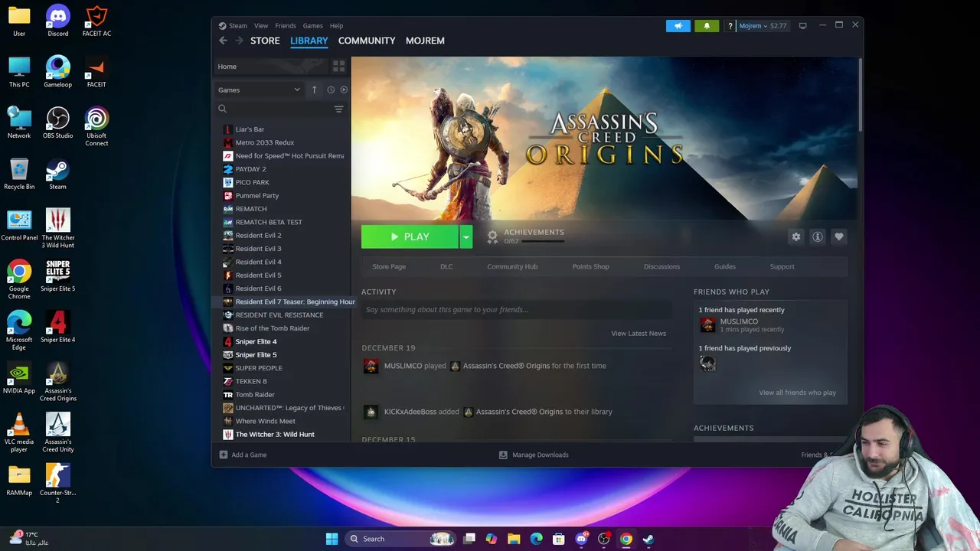
Task: Click Steam icon in the taskbar
Action: pyautogui.click(x=648, y=539)
